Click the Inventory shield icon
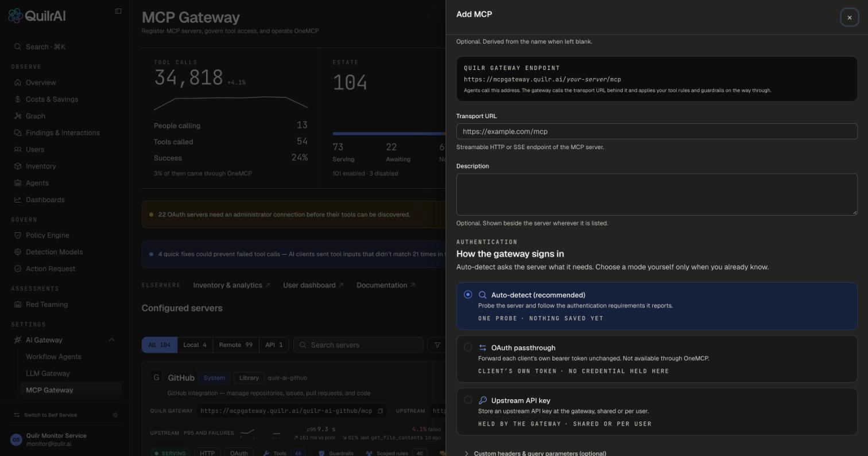This screenshot has width=868, height=456. click(18, 166)
